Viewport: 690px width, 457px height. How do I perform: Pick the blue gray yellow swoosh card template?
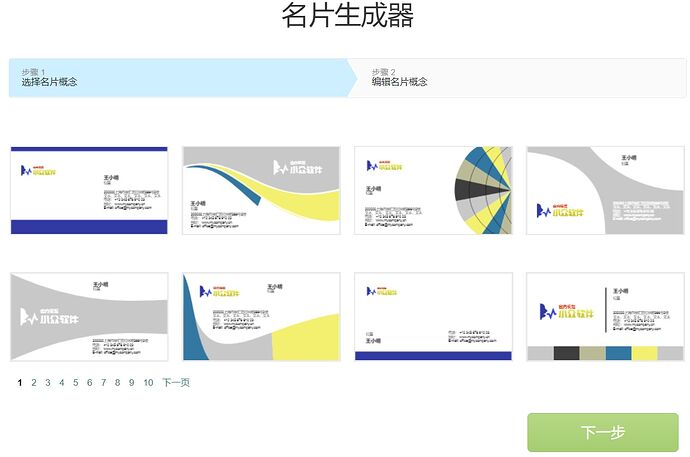pyautogui.click(x=261, y=317)
